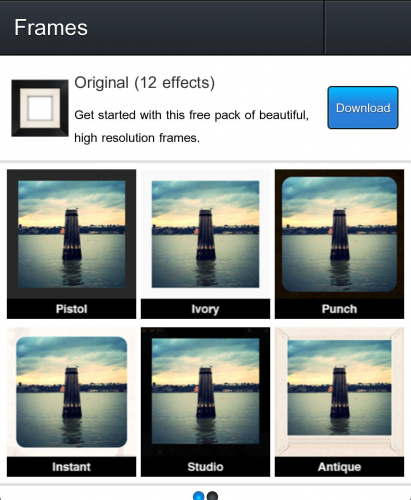Click the Antique label bar
This screenshot has height=500, width=411.
339,467
